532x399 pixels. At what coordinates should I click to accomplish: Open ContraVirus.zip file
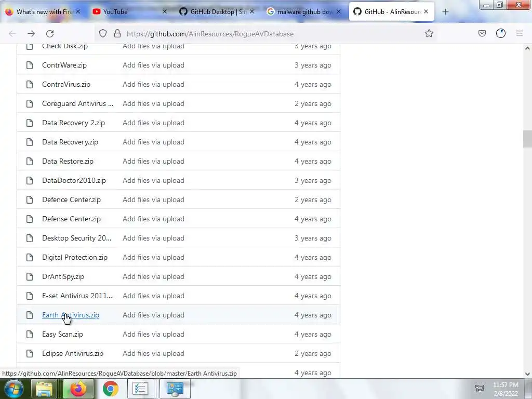66,85
